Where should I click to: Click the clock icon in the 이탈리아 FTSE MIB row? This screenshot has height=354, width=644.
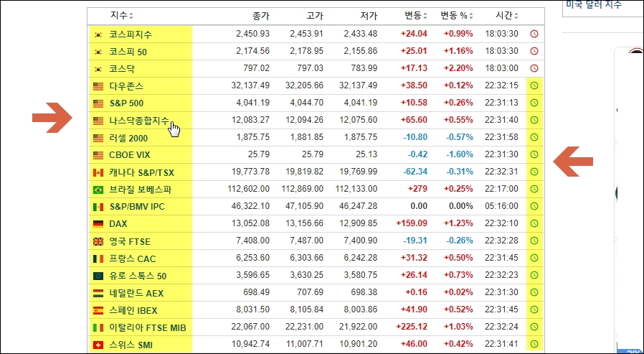534,327
